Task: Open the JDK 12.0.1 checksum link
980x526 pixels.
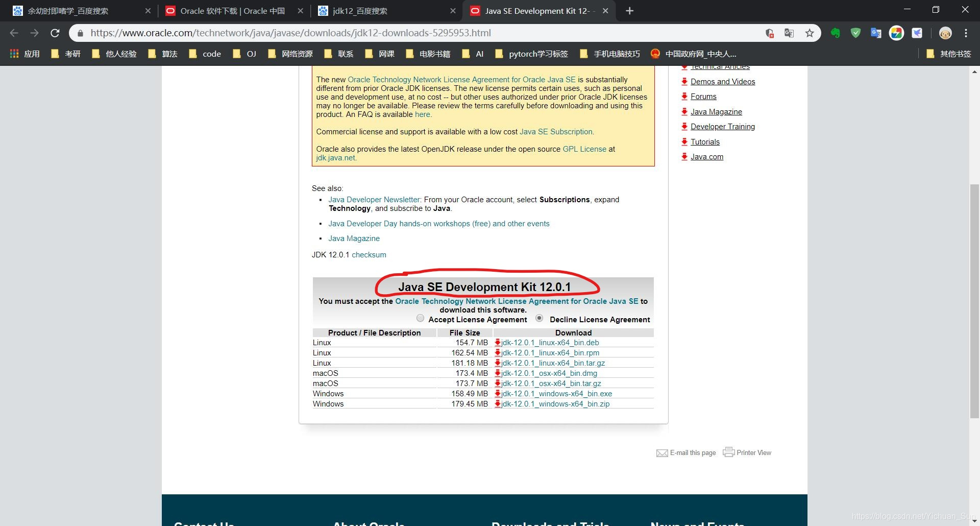Action: click(369, 255)
